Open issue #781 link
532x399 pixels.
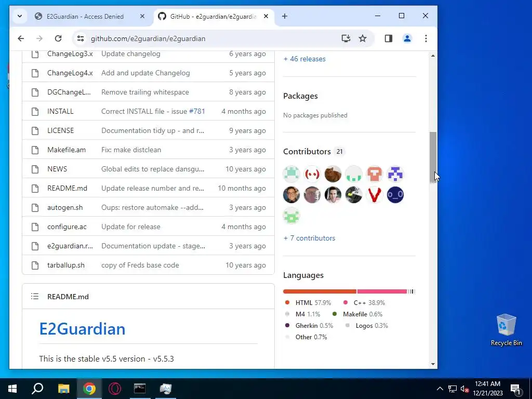[x=197, y=111]
